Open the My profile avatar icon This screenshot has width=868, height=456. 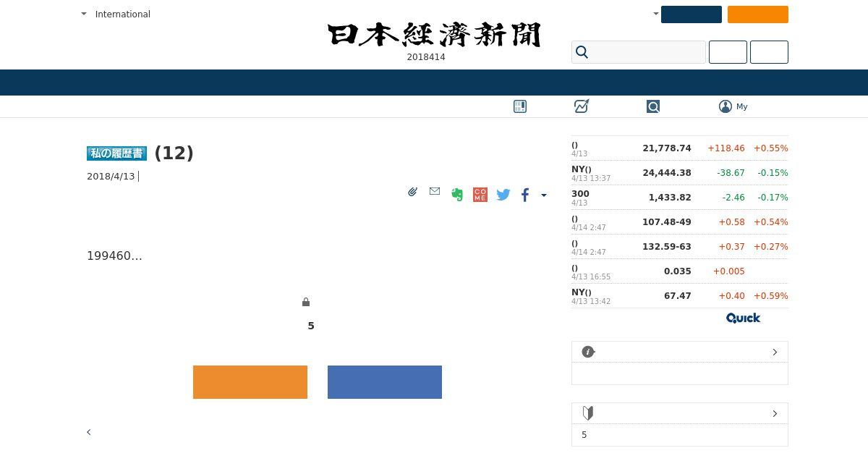click(x=726, y=106)
